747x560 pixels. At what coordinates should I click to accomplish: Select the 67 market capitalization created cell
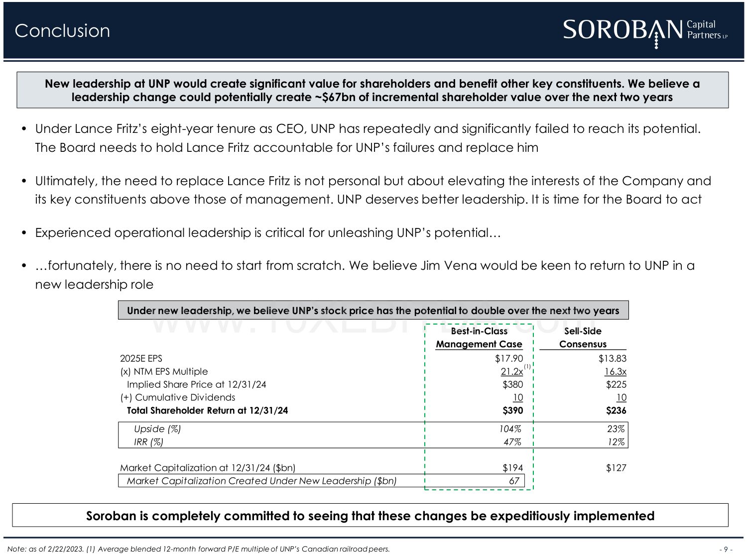[x=514, y=481]
